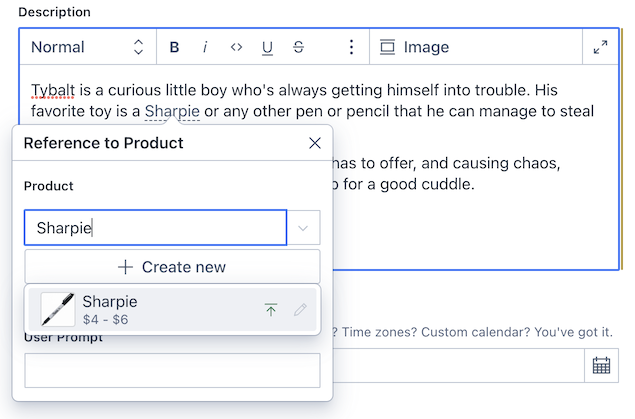Select the Sharpie product result
This screenshot has width=635, height=419.
150,309
